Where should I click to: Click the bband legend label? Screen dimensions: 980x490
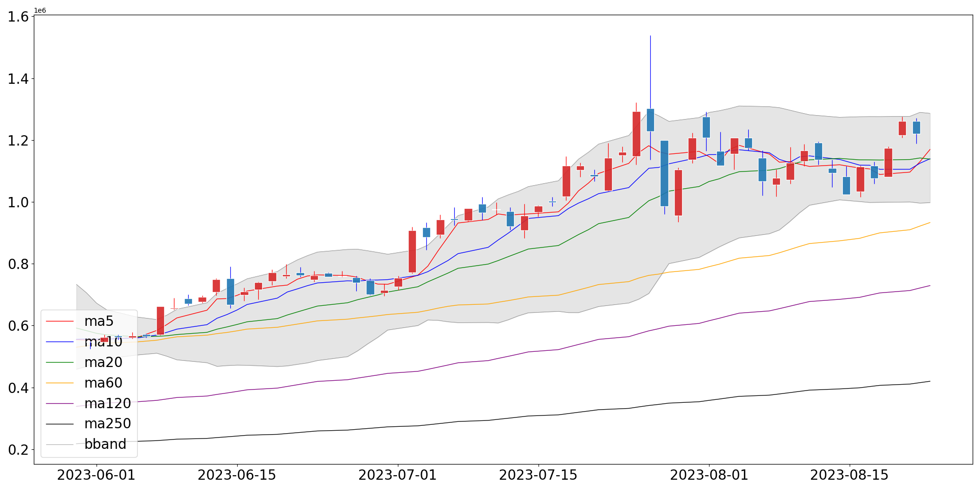[x=105, y=444]
